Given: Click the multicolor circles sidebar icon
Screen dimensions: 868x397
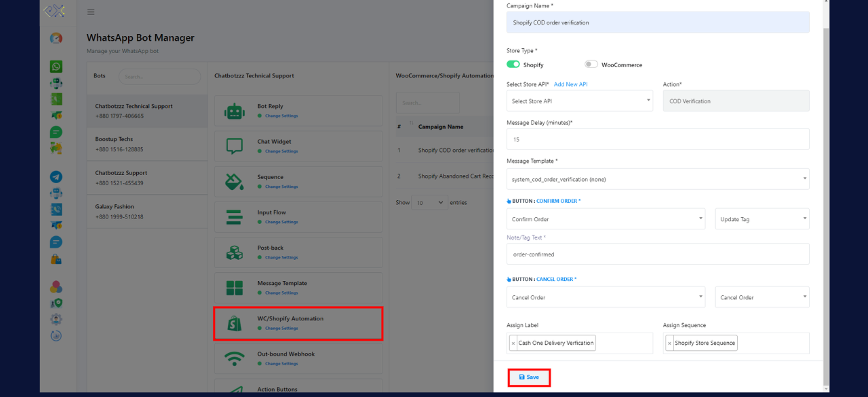Looking at the screenshot, I should [x=56, y=287].
